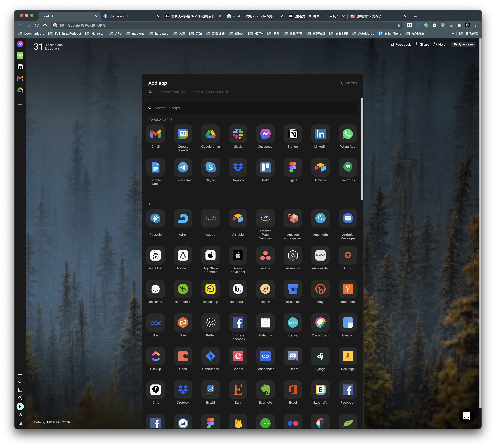The width and height of the screenshot is (496, 448).
Task: Focus the Search in apps field
Action: tap(251, 108)
